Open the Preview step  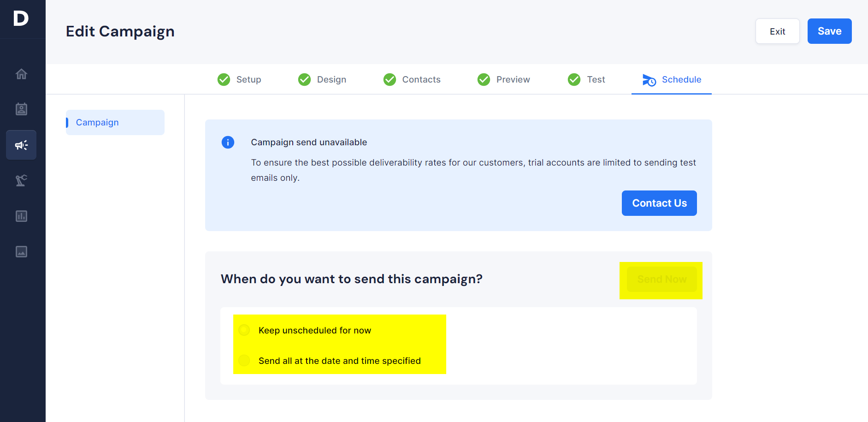tap(503, 79)
